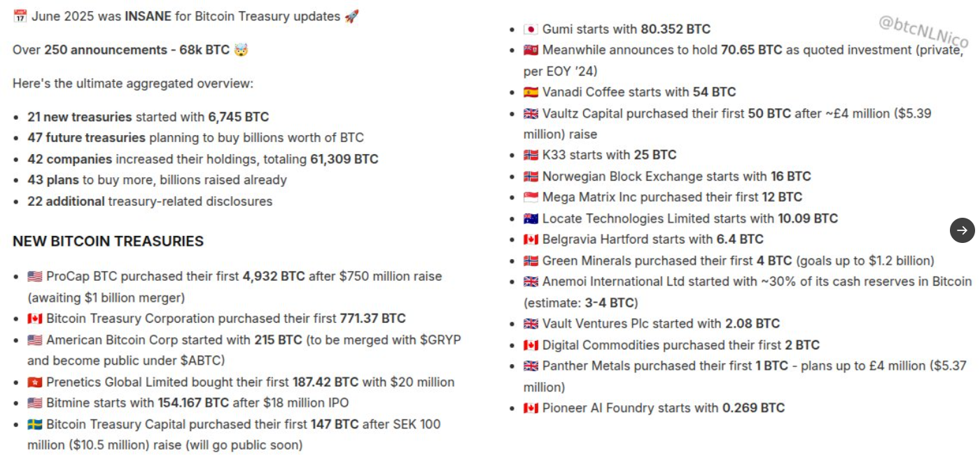Click the US flag beside ProCap BTC
Image resolution: width=980 pixels, height=460 pixels.
[34, 277]
